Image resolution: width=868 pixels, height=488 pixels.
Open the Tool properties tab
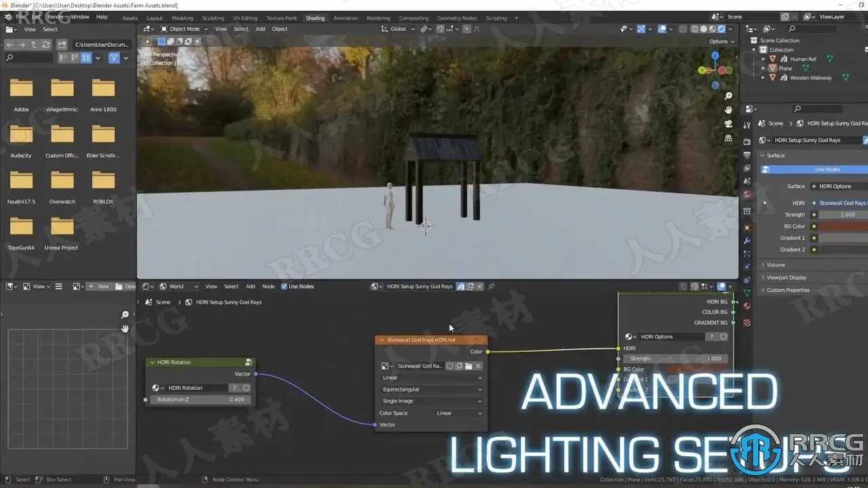pos(747,125)
